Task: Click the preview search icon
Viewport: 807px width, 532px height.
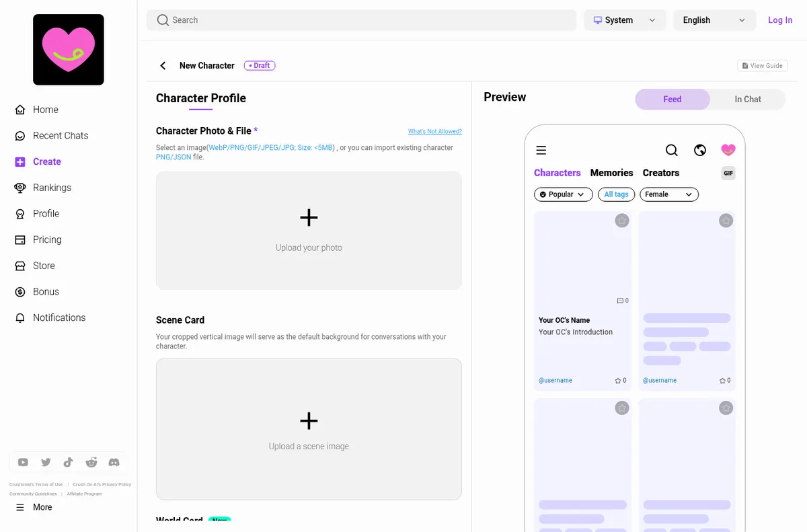Action: pyautogui.click(x=672, y=150)
